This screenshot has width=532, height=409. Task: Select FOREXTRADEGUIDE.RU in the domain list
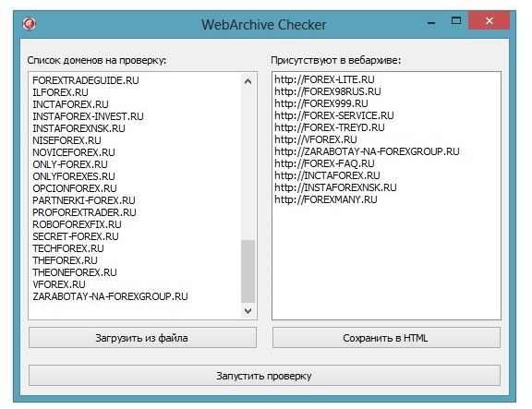86,80
